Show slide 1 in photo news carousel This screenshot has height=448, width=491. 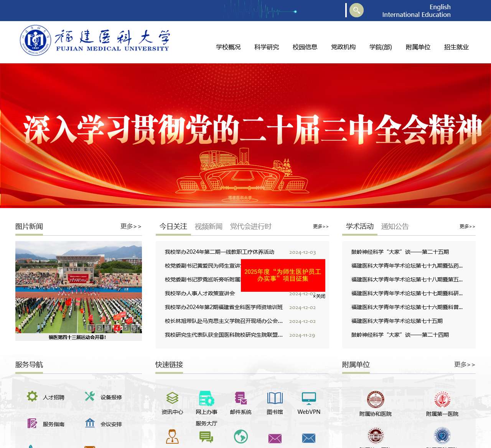coord(91,328)
